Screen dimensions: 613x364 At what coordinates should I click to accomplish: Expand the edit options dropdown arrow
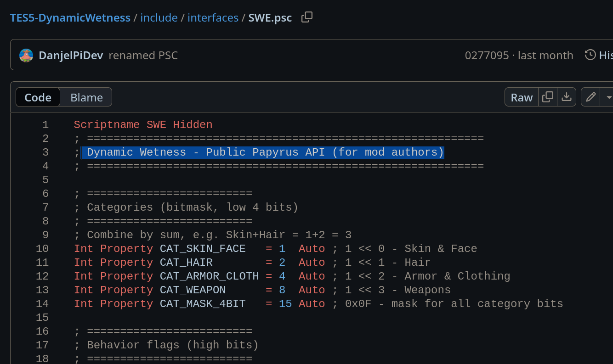(608, 97)
